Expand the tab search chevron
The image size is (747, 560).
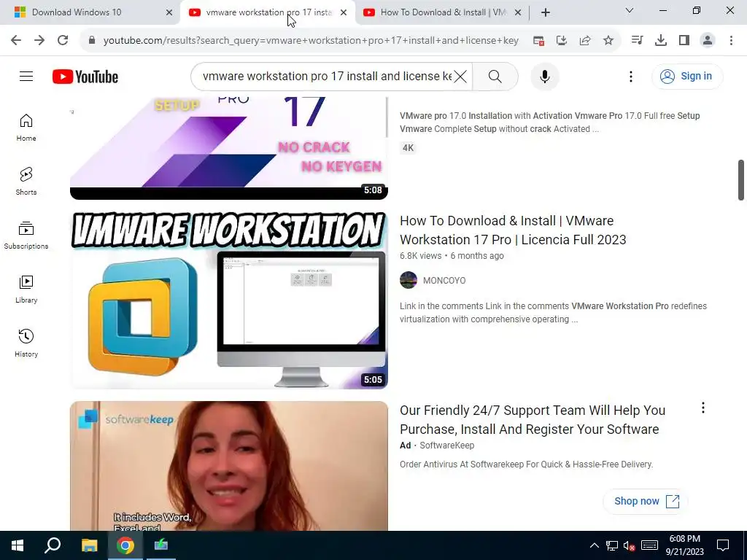[630, 10]
